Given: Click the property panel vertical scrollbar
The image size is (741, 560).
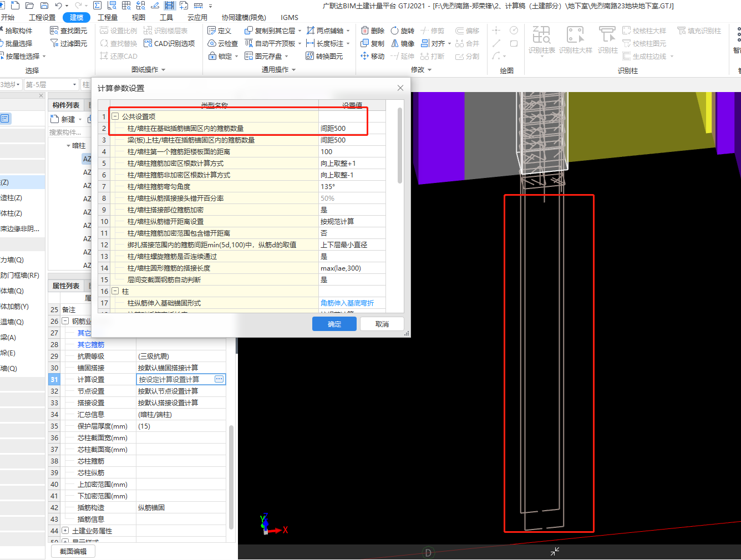Looking at the screenshot, I should click(231, 477).
